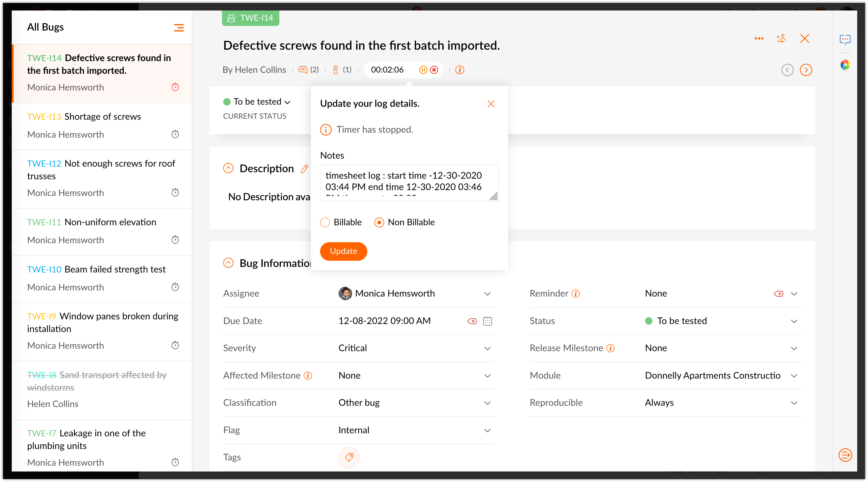
Task: Open the comments icon showing (2)
Action: (302, 70)
